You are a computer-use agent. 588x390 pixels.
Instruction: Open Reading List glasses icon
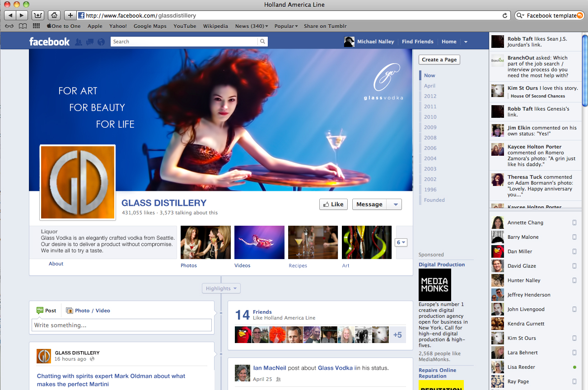[x=9, y=26]
